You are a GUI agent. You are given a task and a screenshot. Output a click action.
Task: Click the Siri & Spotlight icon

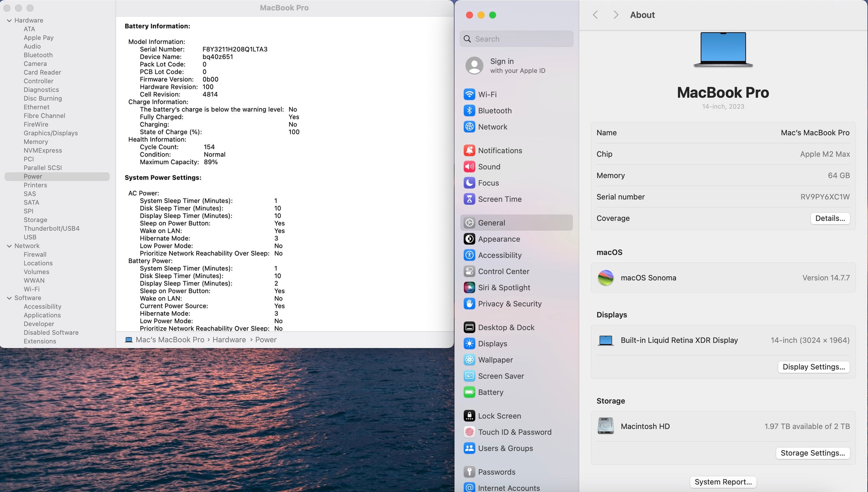tap(469, 288)
